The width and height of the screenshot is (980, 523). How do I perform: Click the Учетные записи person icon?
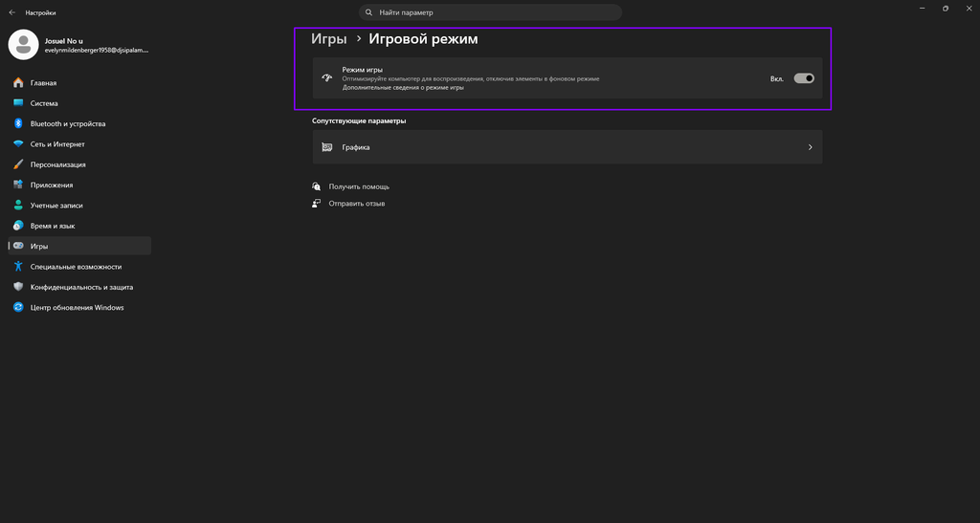(x=18, y=206)
